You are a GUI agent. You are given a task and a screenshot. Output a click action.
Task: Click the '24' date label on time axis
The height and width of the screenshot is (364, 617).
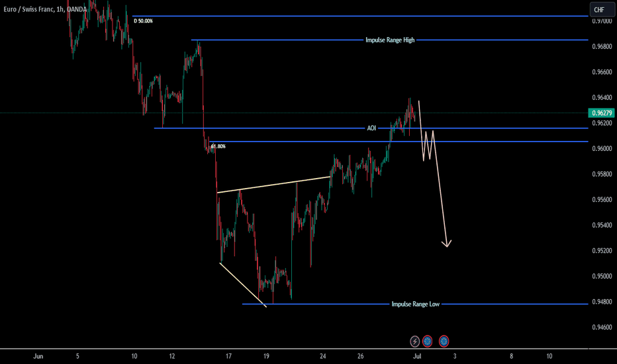click(323, 356)
